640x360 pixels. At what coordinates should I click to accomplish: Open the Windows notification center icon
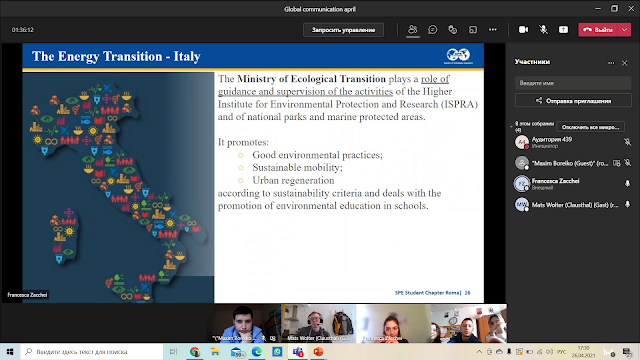point(627,351)
